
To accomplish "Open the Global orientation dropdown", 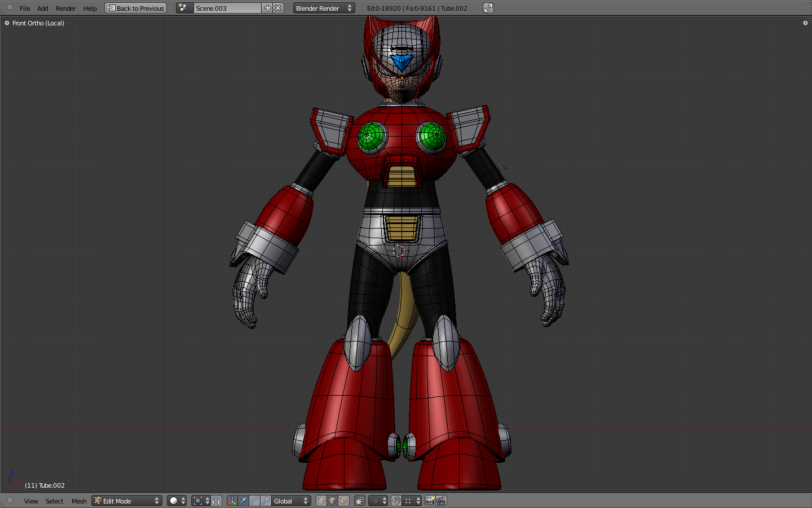I will (x=291, y=501).
